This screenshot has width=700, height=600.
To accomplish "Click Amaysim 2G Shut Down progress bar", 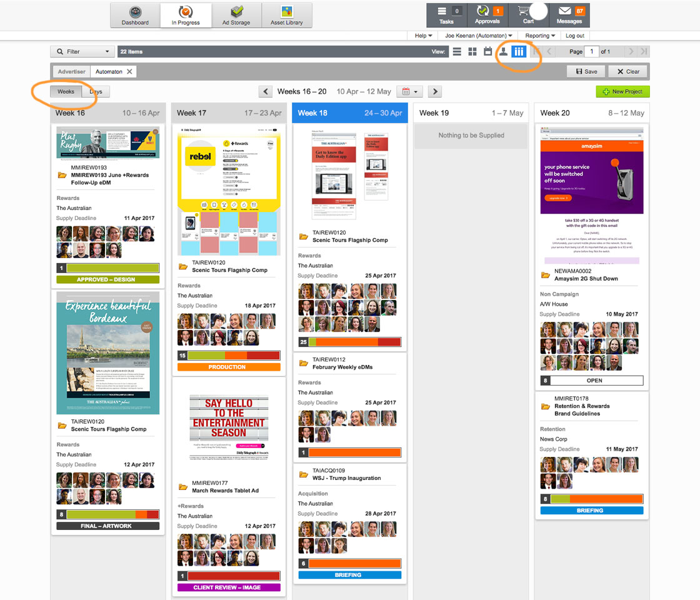I will point(591,380).
